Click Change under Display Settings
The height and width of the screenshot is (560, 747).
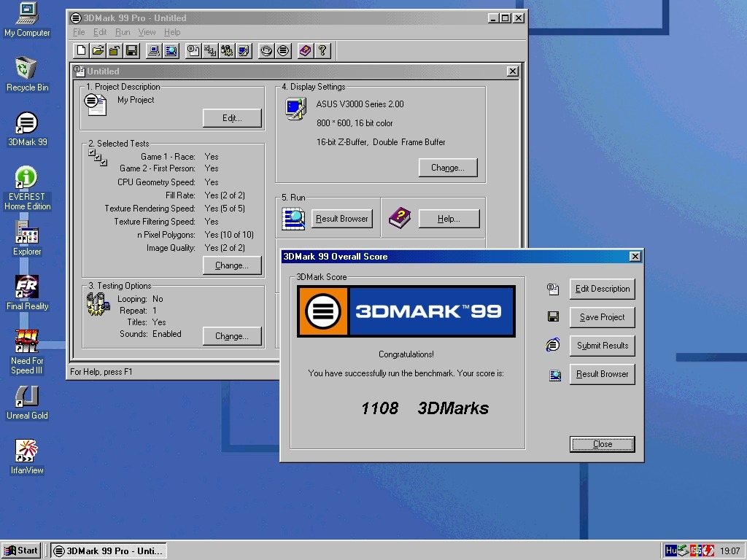(x=448, y=168)
